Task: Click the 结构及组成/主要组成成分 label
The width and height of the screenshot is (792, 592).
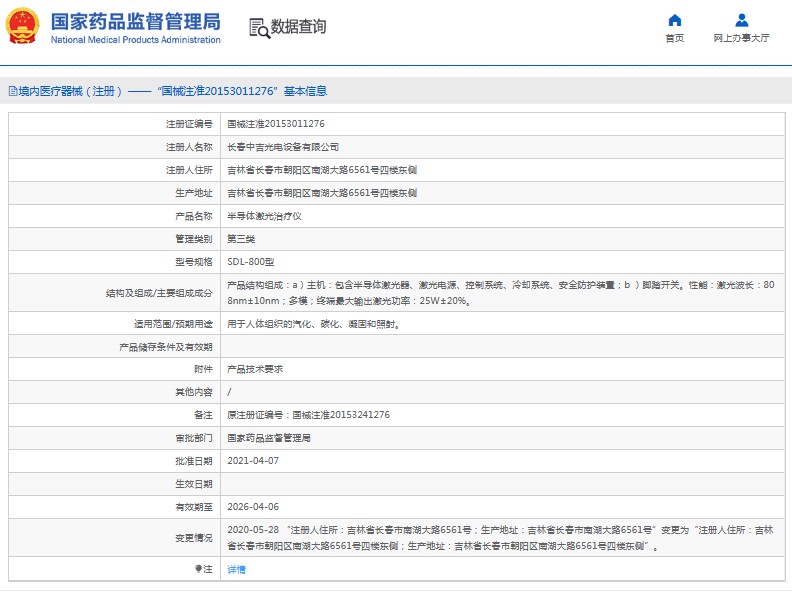Action: pyautogui.click(x=159, y=293)
